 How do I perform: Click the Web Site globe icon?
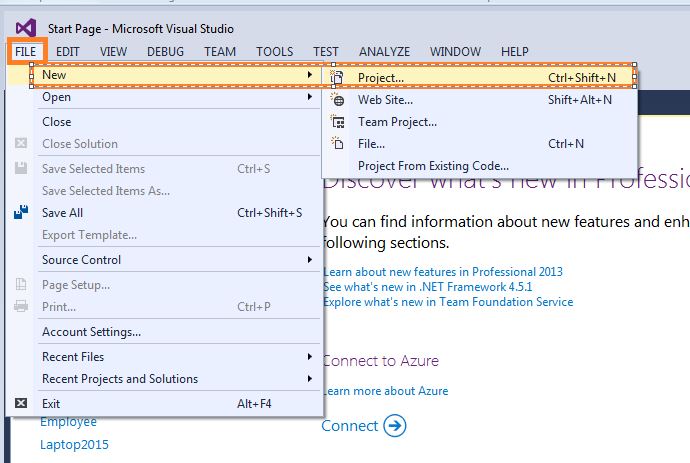point(338,100)
